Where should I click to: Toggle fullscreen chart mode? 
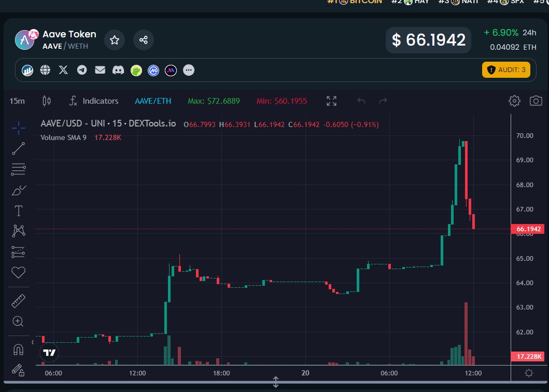coord(332,101)
